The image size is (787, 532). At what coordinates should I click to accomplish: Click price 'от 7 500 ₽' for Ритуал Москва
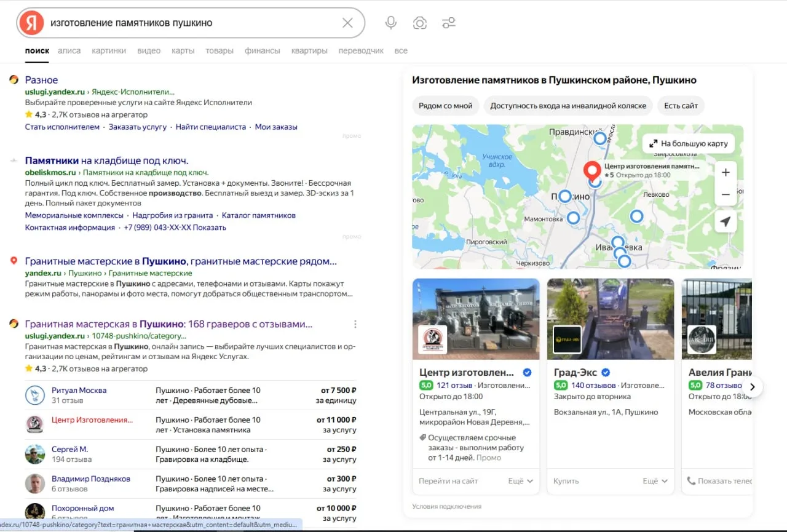[338, 390]
